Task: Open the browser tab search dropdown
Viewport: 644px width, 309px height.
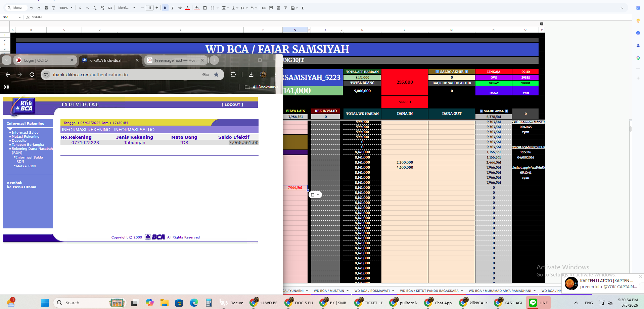Action: point(7,60)
